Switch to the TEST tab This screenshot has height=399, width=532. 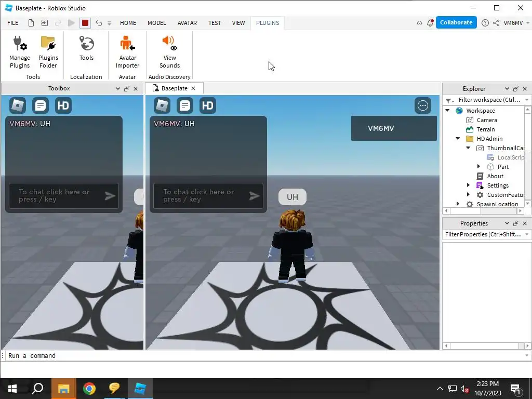[215, 23]
